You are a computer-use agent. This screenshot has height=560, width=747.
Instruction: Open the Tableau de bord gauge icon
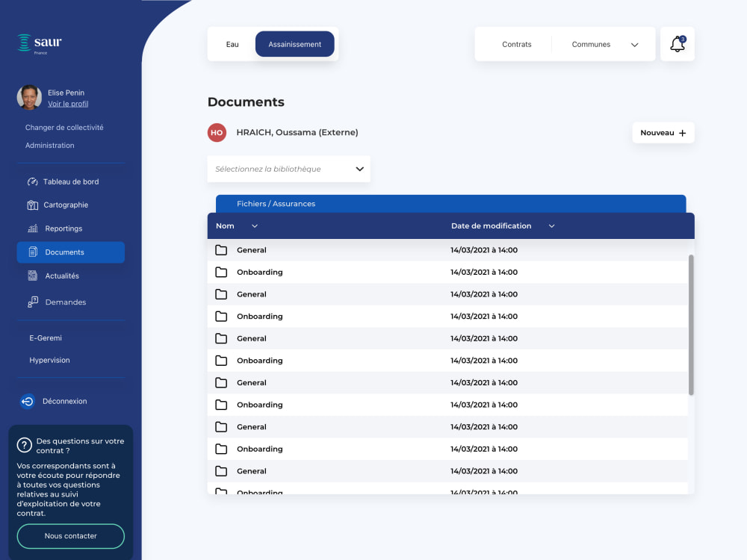pyautogui.click(x=32, y=181)
